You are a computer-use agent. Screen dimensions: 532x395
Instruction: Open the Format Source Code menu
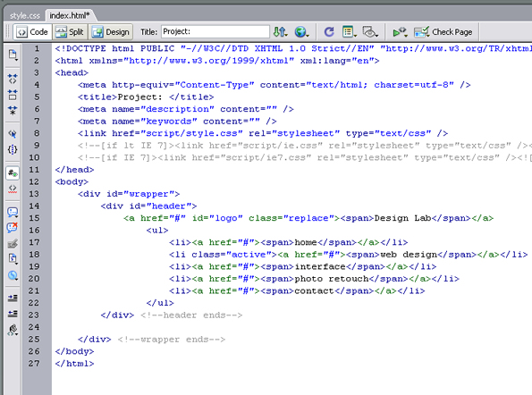(x=13, y=330)
